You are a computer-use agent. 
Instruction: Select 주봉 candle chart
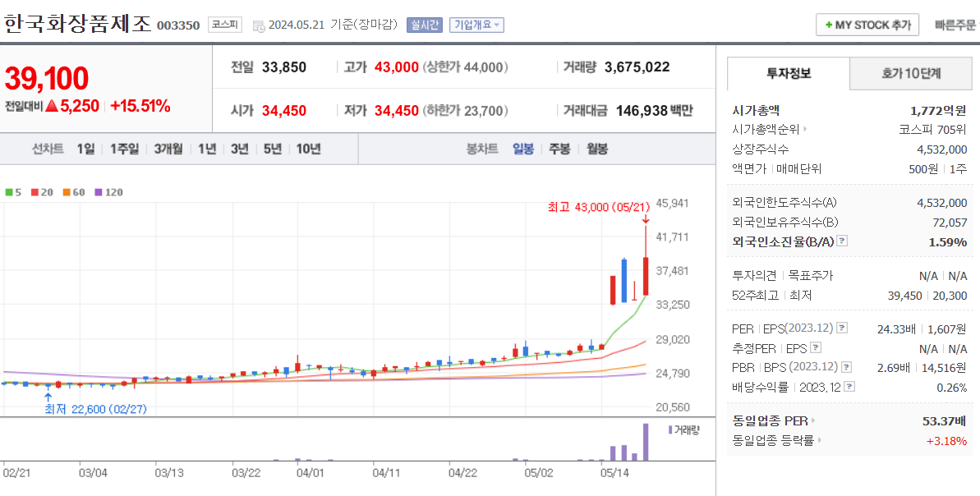pyautogui.click(x=559, y=149)
